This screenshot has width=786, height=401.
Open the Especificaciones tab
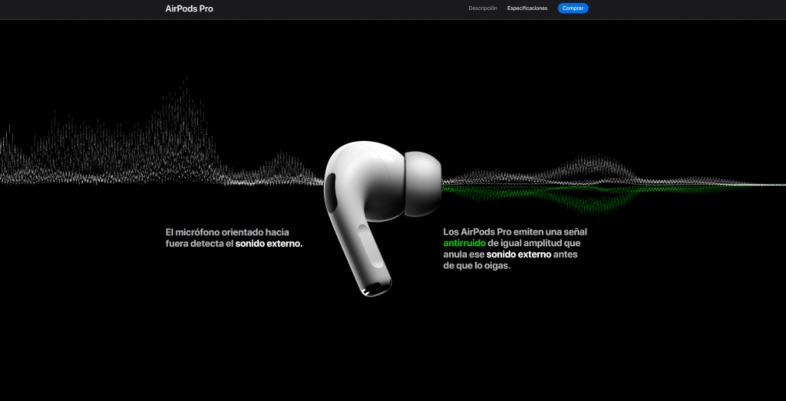[527, 8]
